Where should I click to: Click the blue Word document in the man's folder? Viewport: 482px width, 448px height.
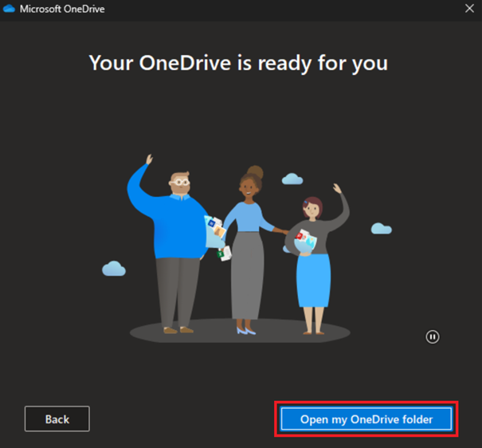(x=213, y=223)
